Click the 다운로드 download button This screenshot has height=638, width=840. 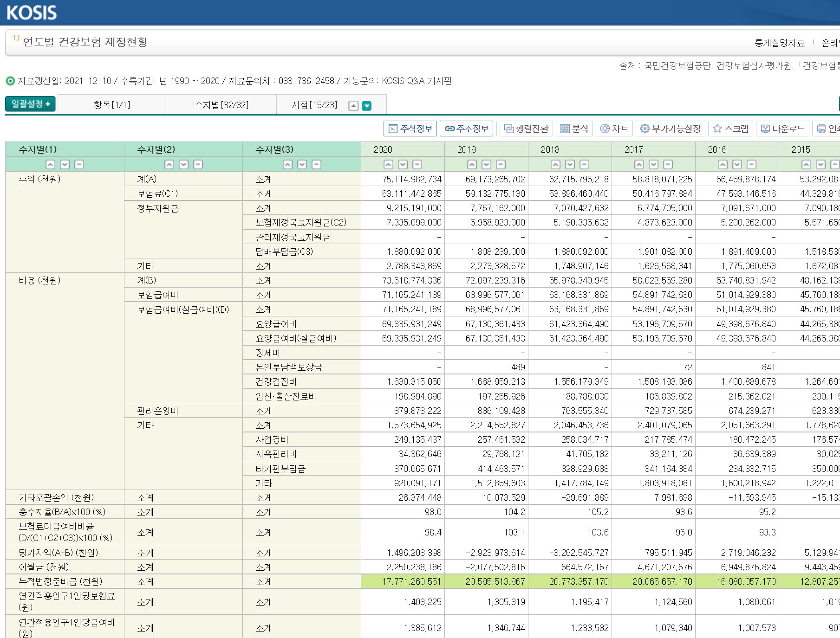[x=782, y=129]
